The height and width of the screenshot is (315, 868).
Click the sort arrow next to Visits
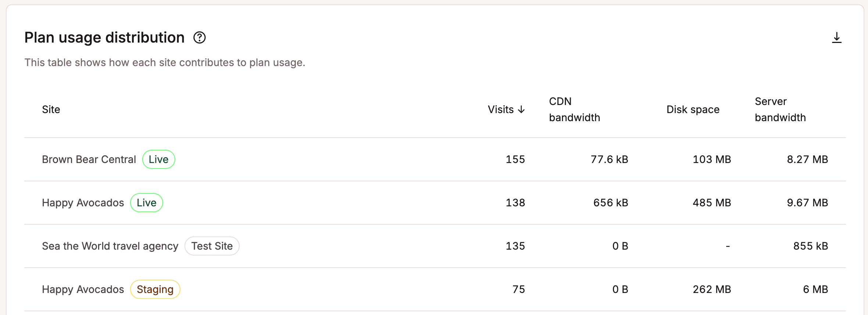pos(521,109)
